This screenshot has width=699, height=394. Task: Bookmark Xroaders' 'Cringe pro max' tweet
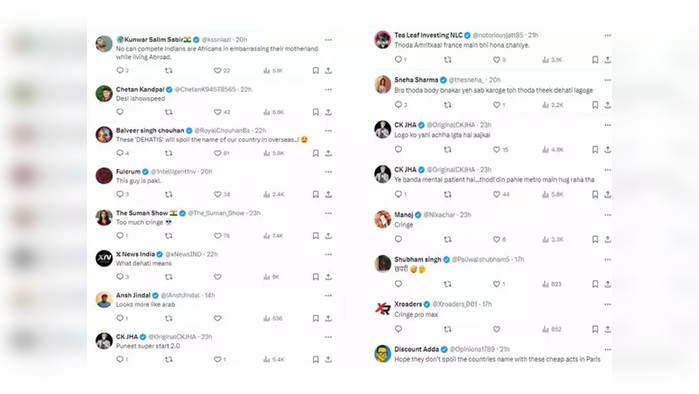pyautogui.click(x=595, y=329)
